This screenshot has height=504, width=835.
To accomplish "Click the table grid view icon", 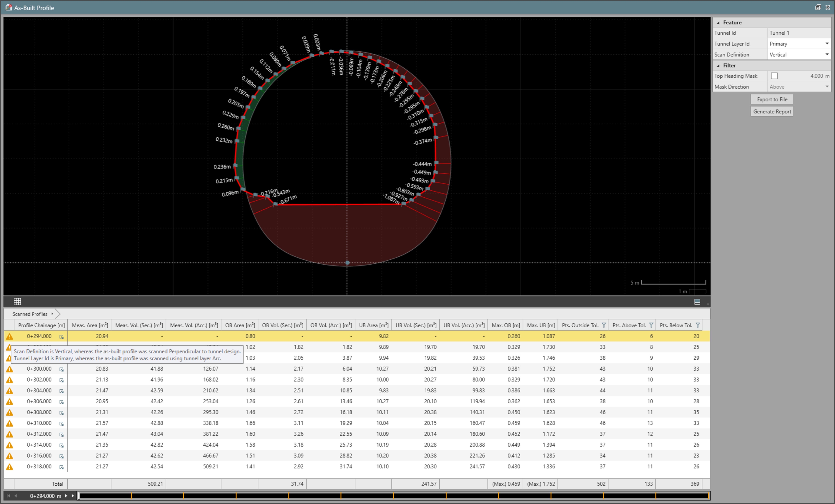I will (x=17, y=301).
